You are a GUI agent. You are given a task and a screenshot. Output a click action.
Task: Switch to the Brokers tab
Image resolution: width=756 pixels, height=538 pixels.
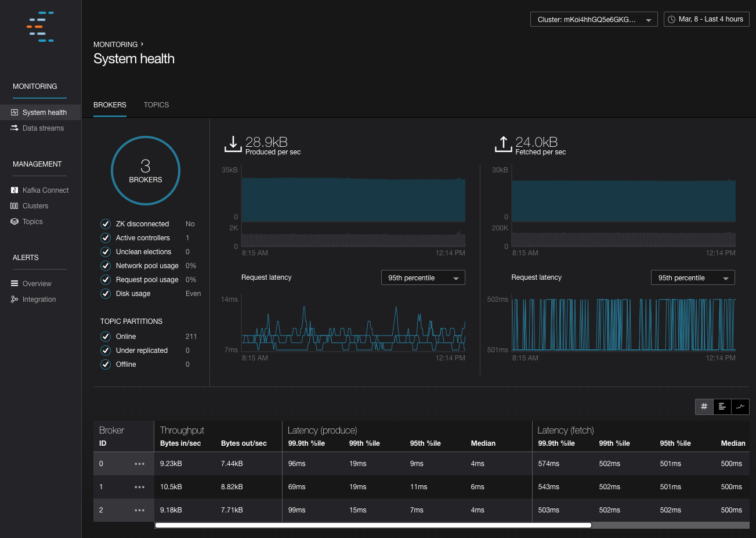(x=110, y=105)
